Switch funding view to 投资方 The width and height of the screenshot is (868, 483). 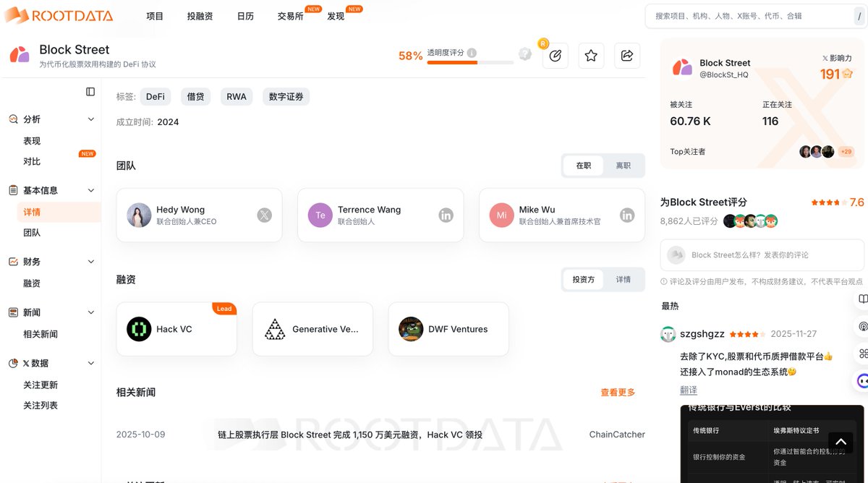coord(584,279)
